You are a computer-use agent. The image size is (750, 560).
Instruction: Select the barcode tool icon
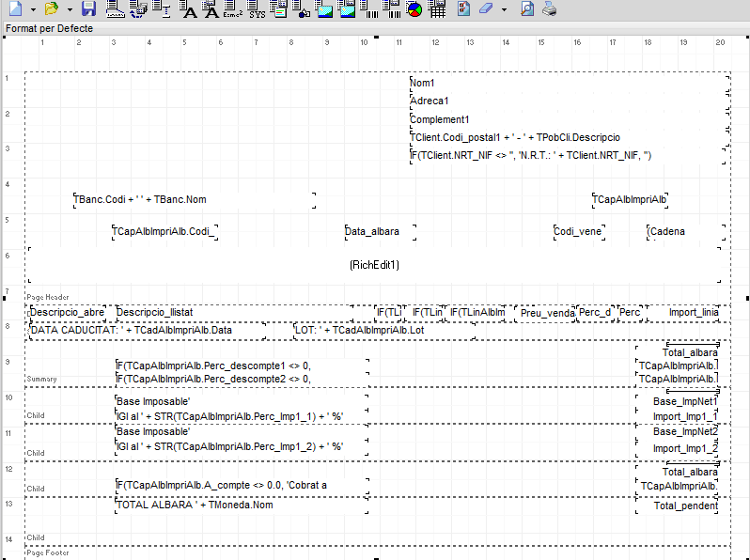[369, 8]
